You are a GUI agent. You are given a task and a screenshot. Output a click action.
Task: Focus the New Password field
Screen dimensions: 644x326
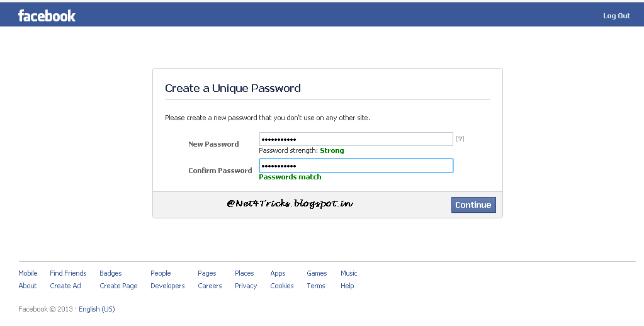point(356,139)
